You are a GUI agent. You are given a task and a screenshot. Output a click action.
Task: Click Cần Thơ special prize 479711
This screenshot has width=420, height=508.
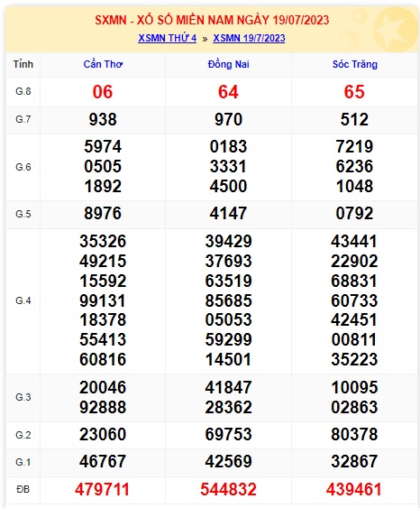pos(102,489)
